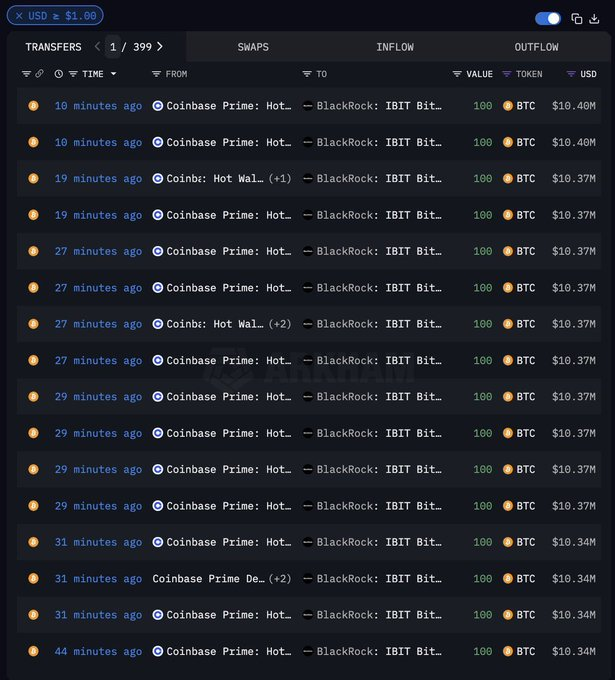
Task: Open the INFLOW tab
Action: coord(395,47)
